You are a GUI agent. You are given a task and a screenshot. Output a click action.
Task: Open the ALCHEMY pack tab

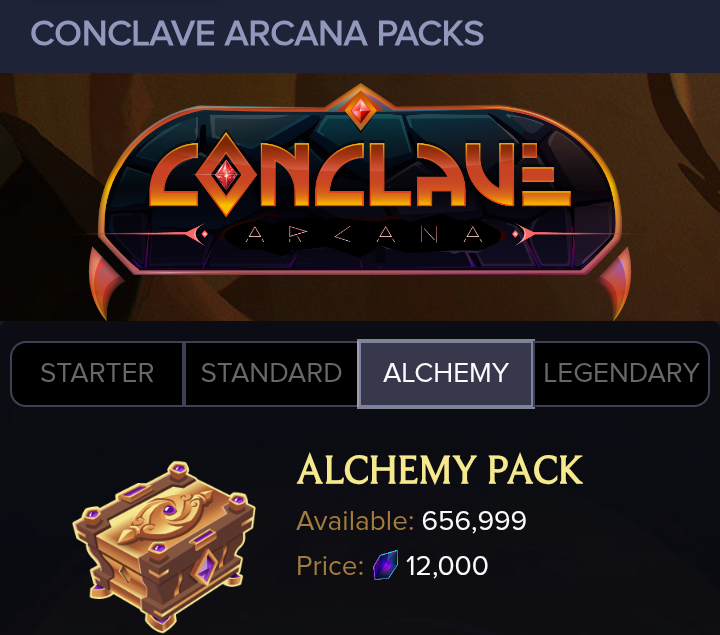446,373
